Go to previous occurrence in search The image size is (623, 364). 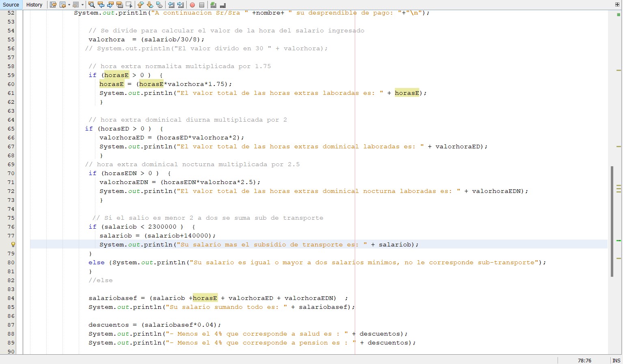(x=101, y=5)
